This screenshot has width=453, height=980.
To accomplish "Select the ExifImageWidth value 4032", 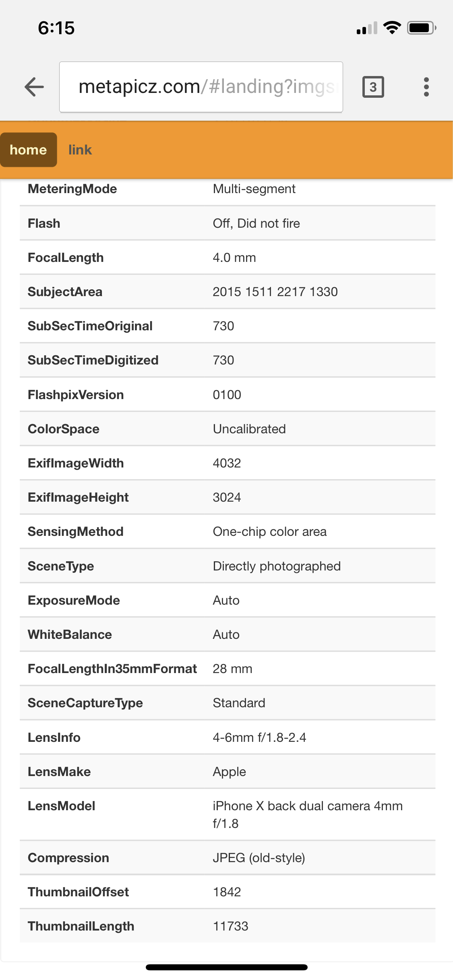I will click(227, 463).
